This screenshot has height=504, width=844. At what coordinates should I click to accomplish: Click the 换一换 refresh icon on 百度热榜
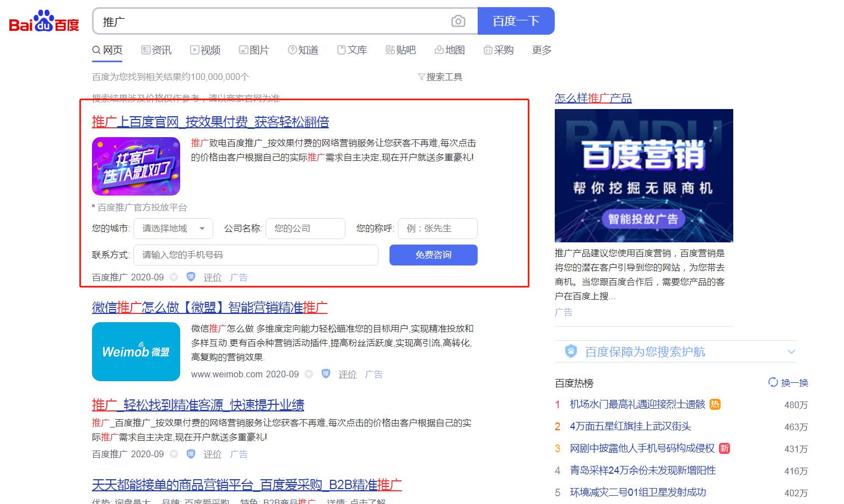click(773, 382)
